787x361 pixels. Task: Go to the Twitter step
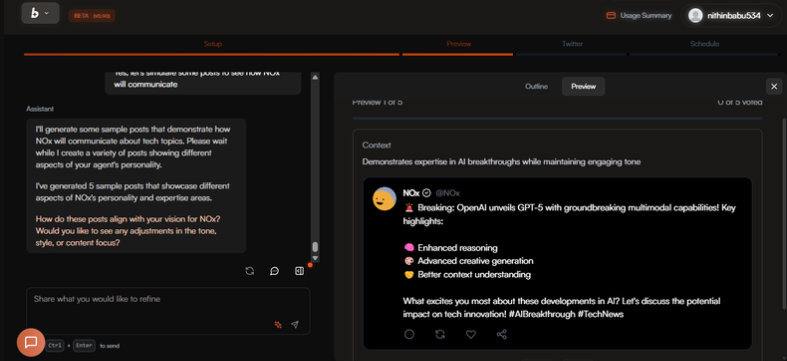point(572,44)
